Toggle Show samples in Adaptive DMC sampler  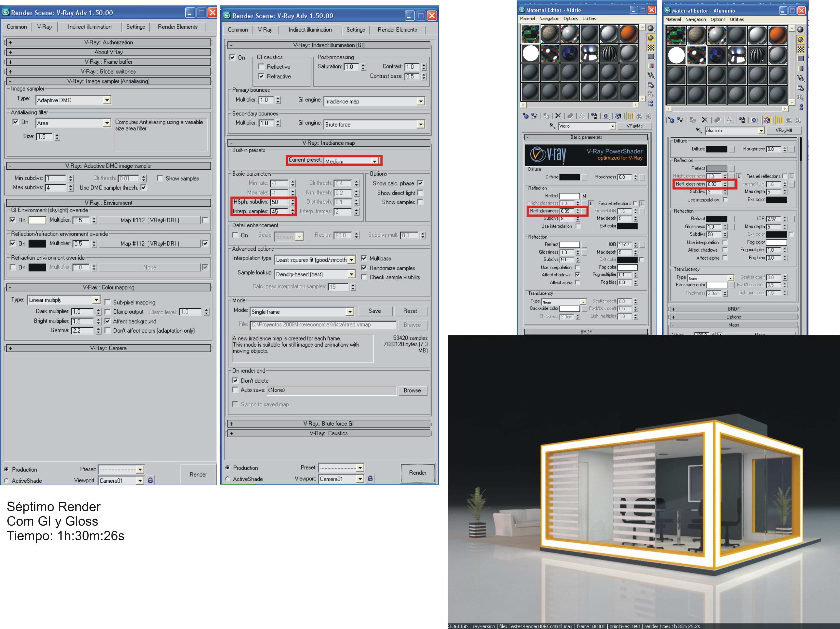(160, 178)
